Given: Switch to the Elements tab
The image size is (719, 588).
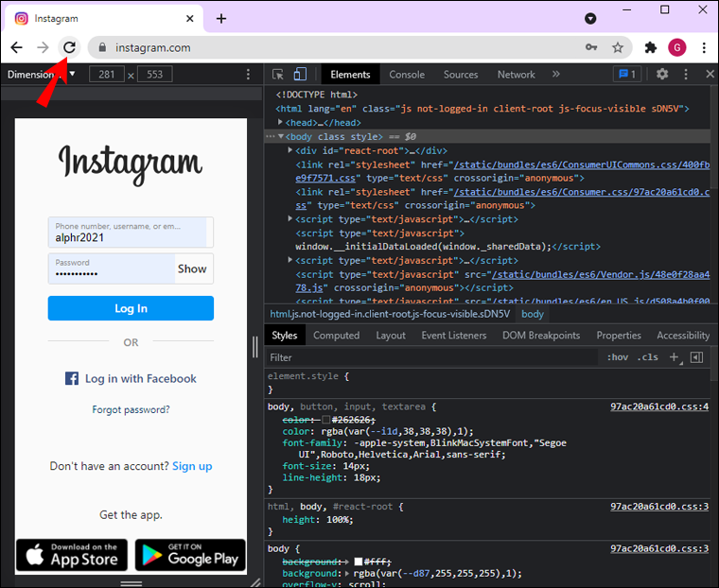Looking at the screenshot, I should (x=350, y=75).
